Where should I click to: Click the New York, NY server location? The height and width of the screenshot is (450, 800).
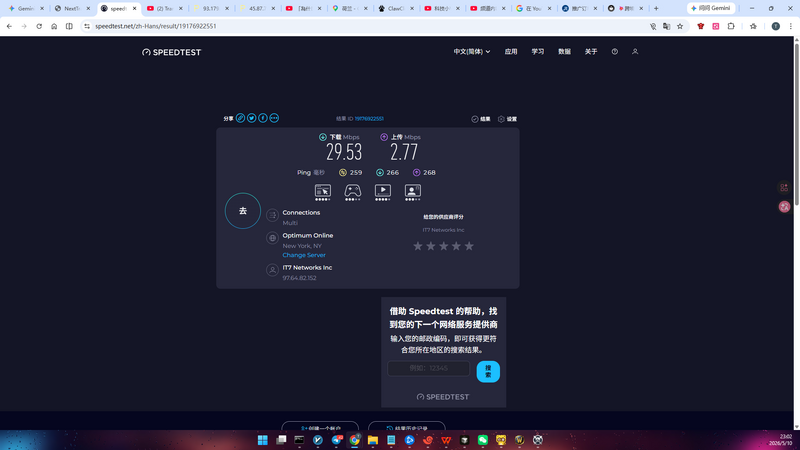302,246
